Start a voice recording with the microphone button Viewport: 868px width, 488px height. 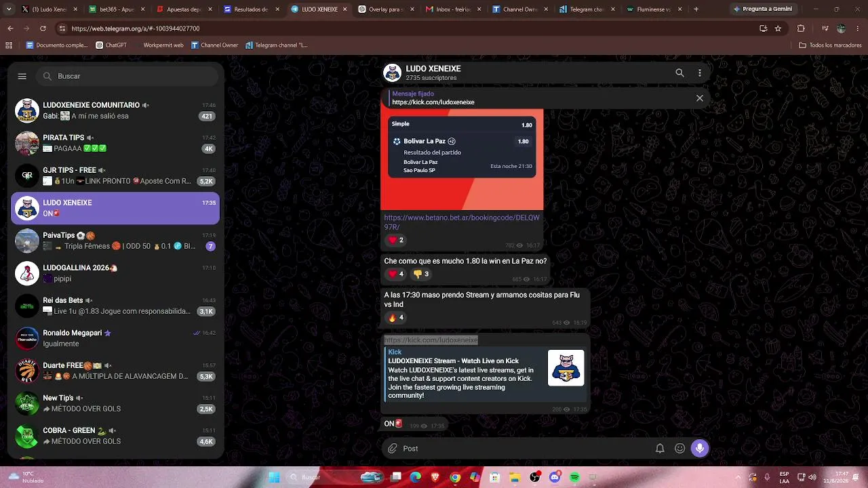tap(700, 449)
